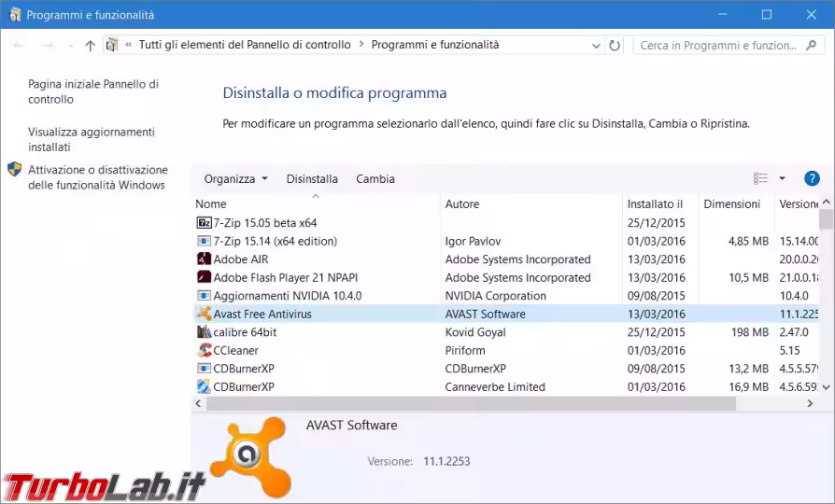
Task: Click the Adobe AIR program icon
Action: coord(204,259)
